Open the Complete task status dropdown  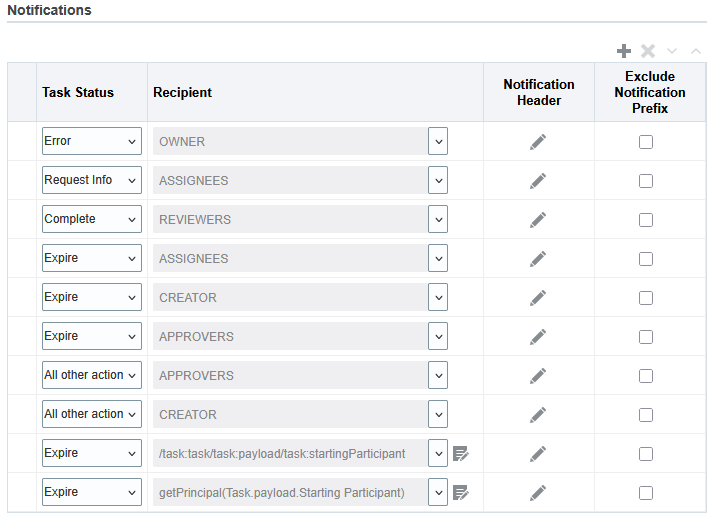92,219
